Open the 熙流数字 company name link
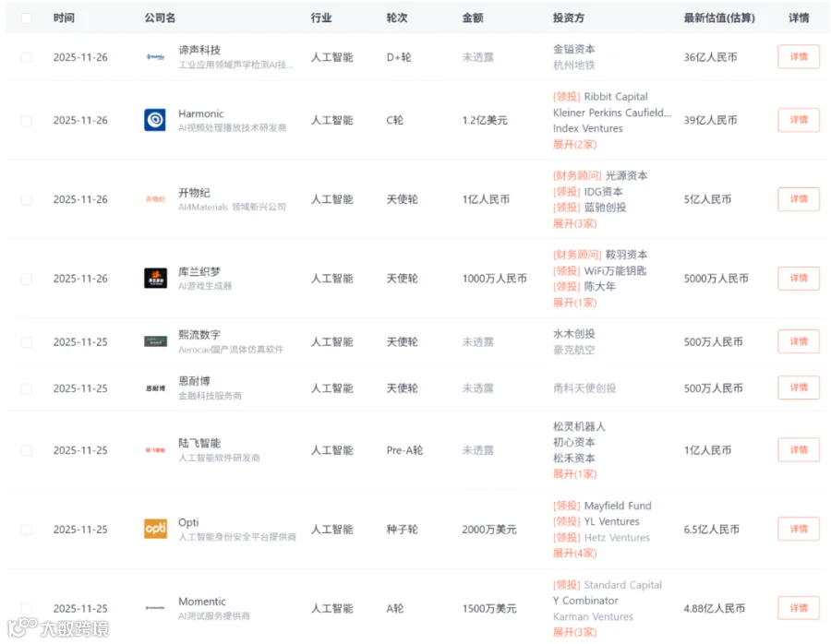The height and width of the screenshot is (644, 831). tap(199, 335)
